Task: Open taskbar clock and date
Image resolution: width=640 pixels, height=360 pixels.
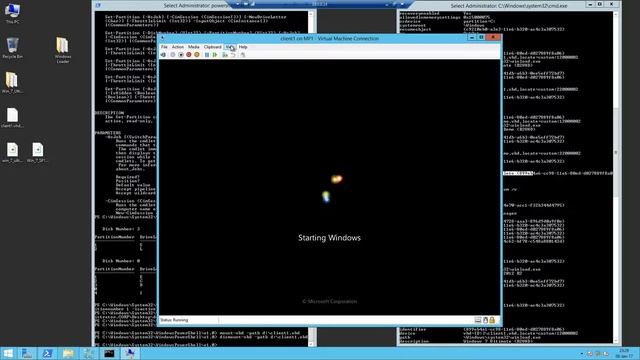Action: pos(624,353)
